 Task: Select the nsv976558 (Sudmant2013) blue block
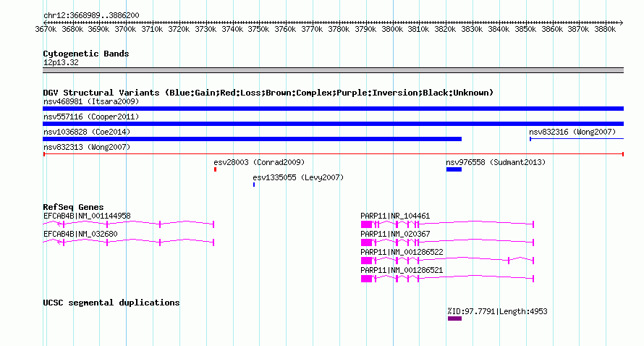click(x=454, y=169)
